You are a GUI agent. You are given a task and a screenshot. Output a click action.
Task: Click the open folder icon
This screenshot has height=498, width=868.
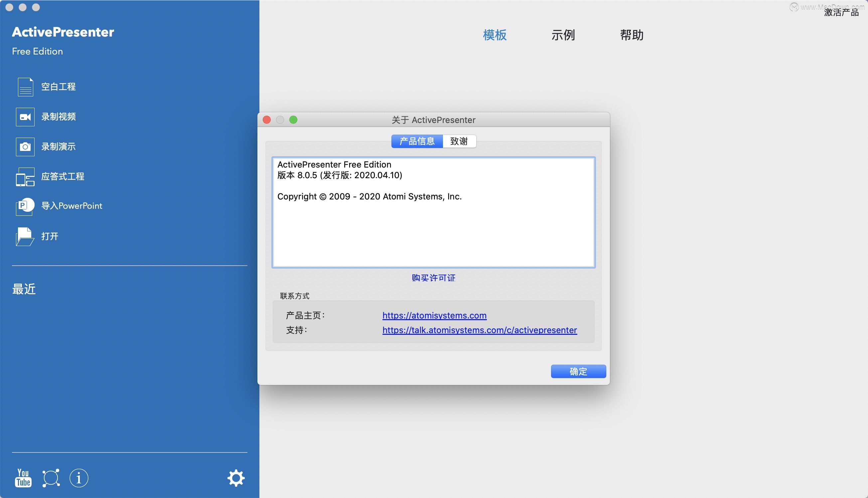pos(25,236)
